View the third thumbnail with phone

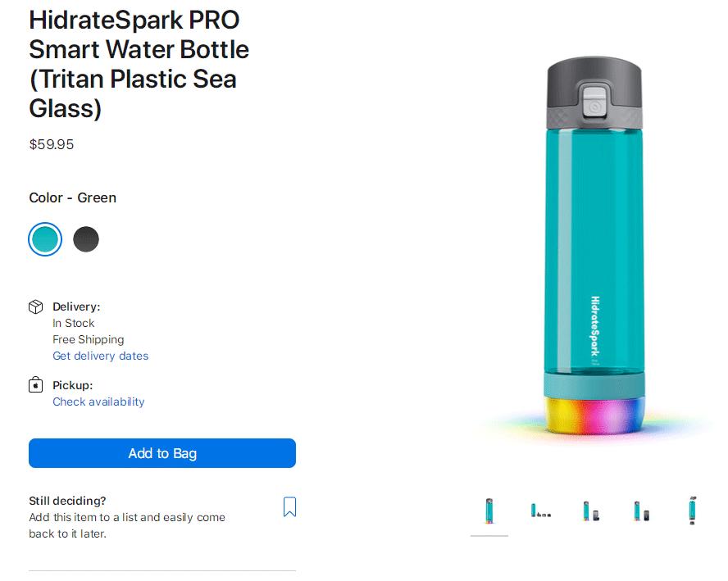click(590, 511)
